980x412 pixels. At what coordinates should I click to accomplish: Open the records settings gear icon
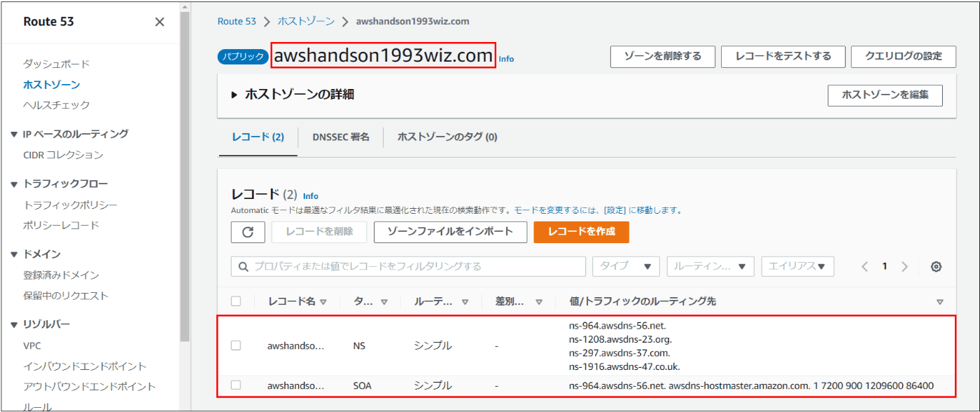click(x=937, y=266)
